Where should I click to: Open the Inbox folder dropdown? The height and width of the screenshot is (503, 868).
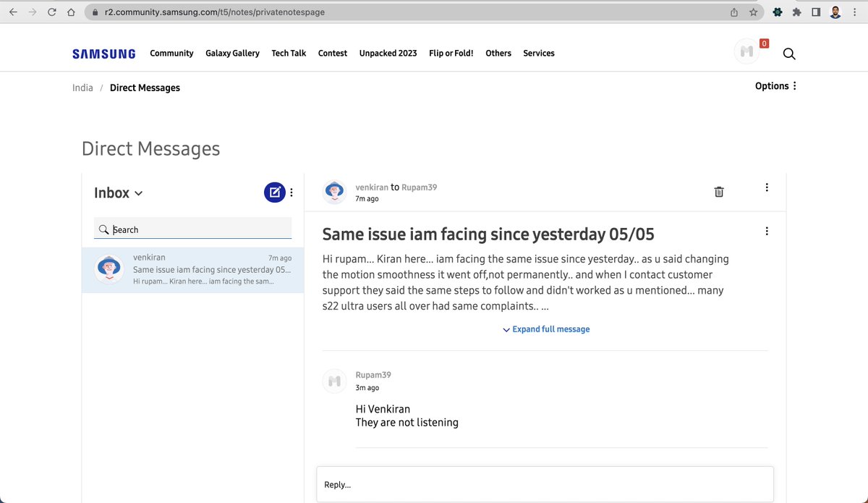119,193
